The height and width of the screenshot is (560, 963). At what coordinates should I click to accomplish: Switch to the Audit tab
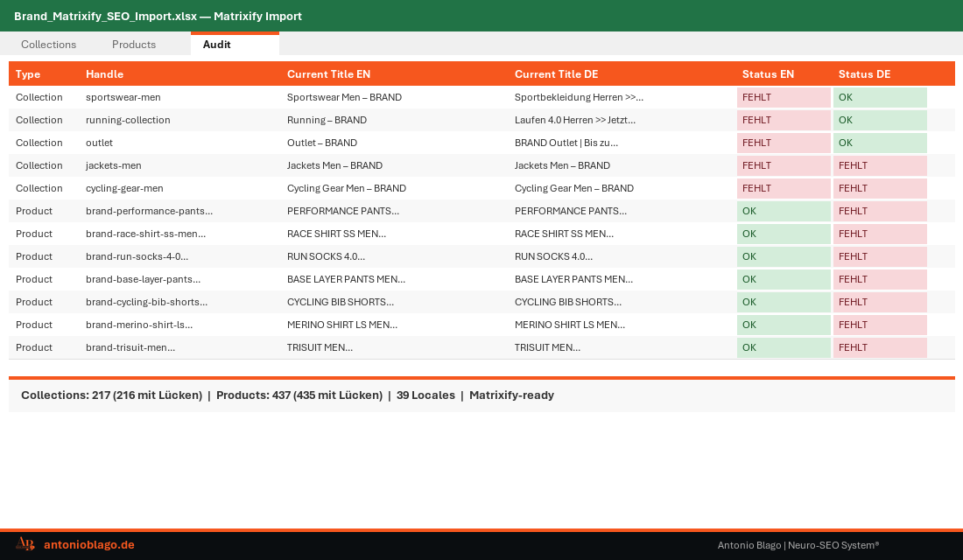pos(216,45)
